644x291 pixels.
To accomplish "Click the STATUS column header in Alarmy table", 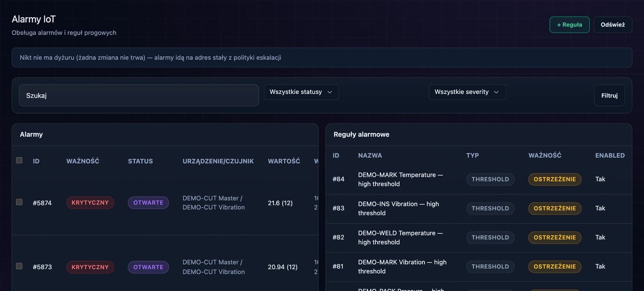I will click(x=140, y=161).
